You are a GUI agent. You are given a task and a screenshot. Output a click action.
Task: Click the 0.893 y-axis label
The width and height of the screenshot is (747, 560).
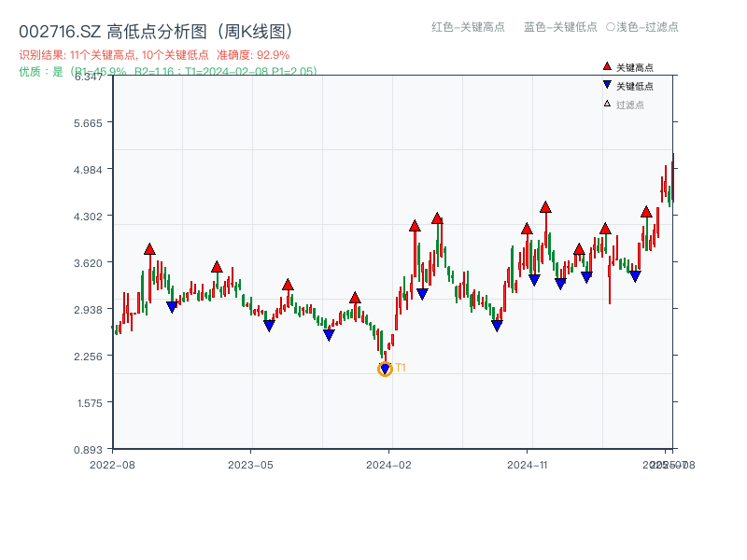88,450
